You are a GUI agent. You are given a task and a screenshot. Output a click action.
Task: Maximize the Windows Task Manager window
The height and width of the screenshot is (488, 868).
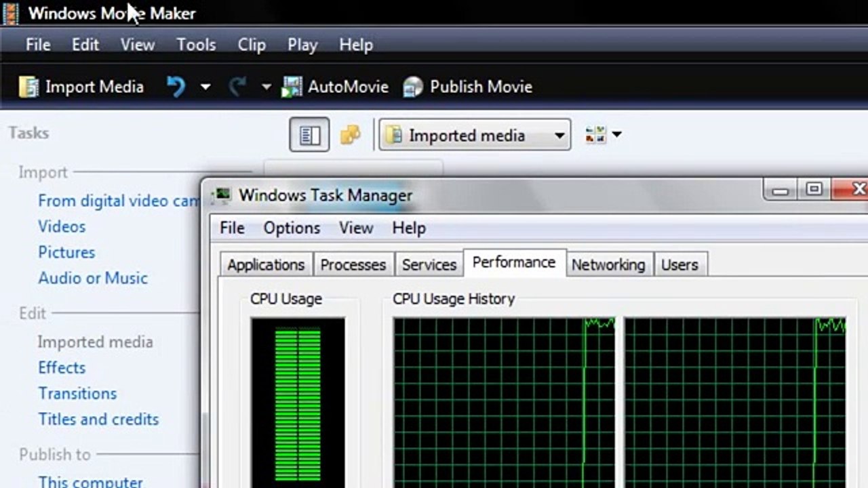(814, 190)
